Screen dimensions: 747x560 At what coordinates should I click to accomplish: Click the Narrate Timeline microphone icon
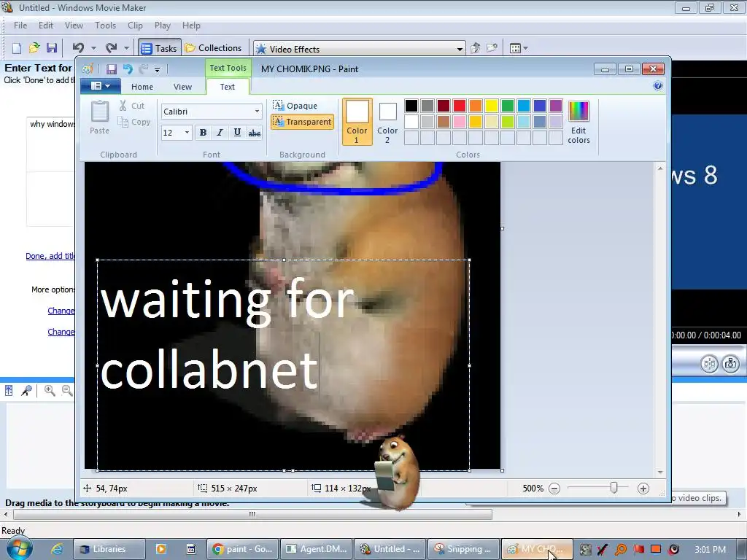(27, 391)
